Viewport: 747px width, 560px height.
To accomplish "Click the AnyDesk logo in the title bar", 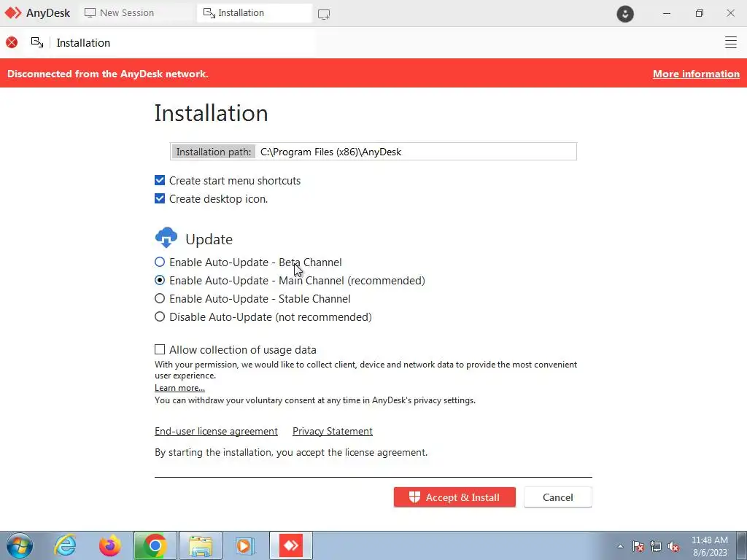I will [37, 13].
